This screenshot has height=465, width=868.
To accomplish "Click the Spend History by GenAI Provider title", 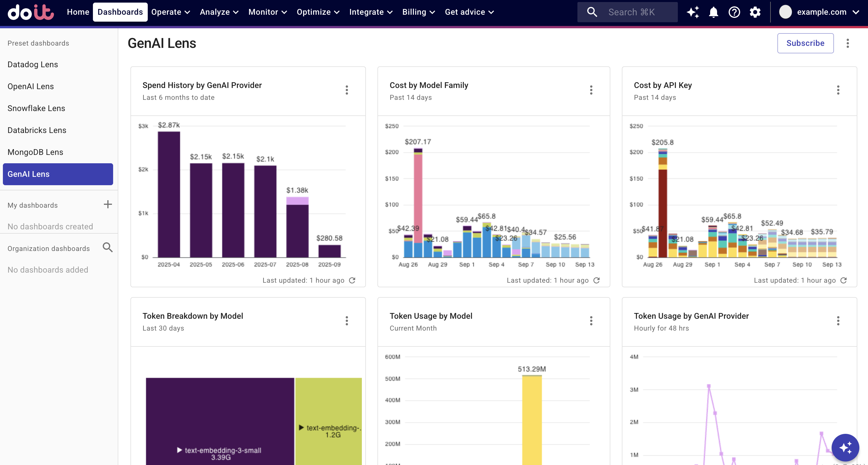I will [202, 85].
